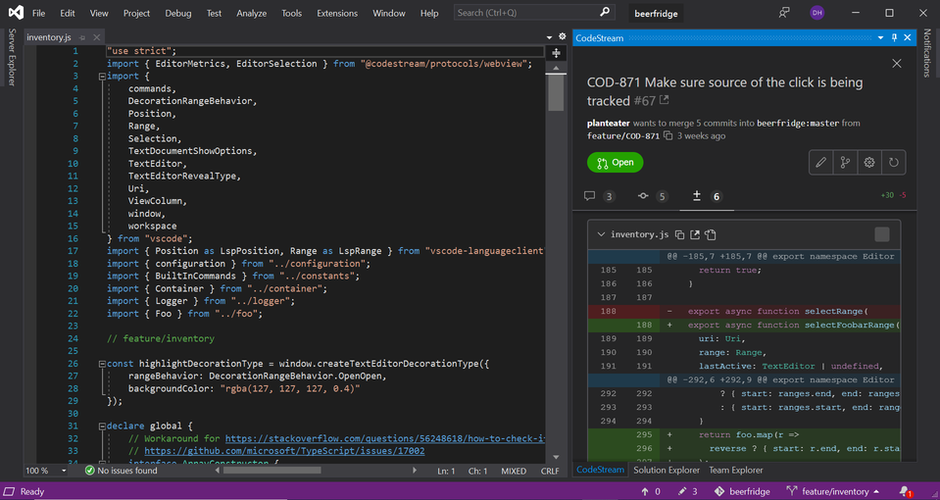Click the editor horizontal scrollbar thumb
The image size is (940, 500).
(272, 471)
